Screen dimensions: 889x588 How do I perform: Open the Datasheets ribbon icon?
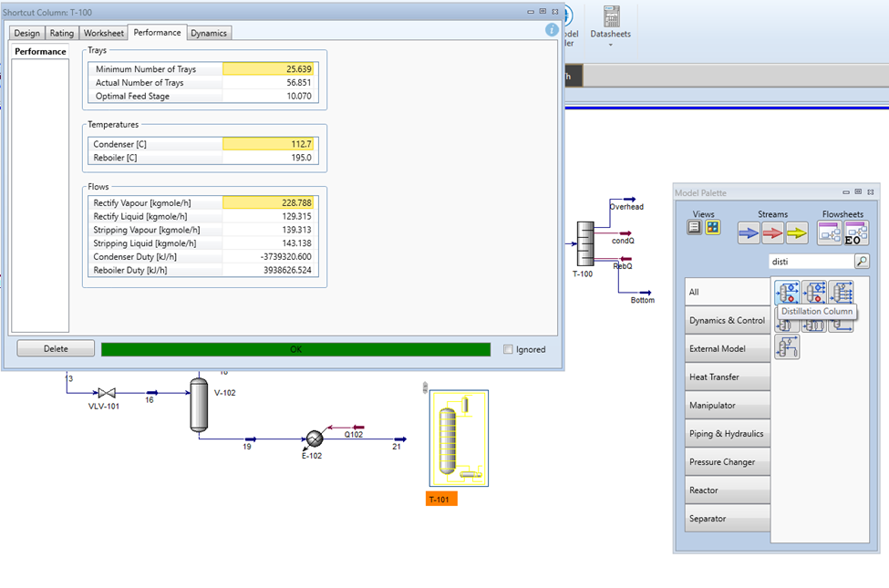click(611, 17)
